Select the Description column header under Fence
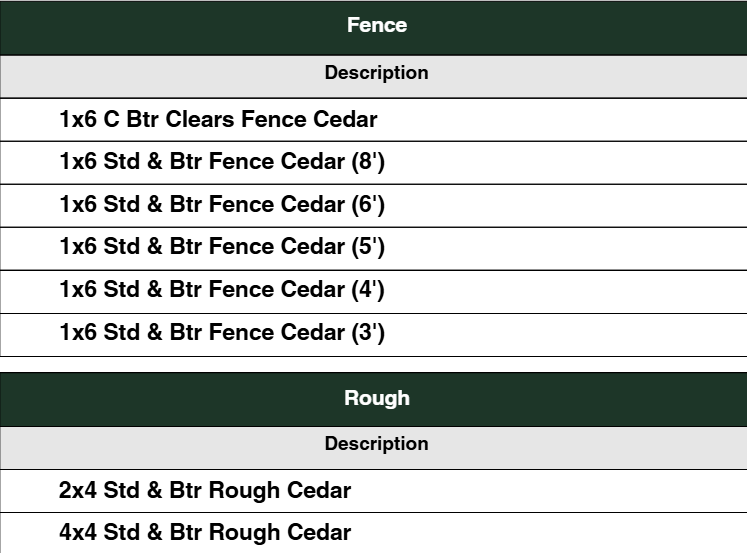 (x=376, y=73)
